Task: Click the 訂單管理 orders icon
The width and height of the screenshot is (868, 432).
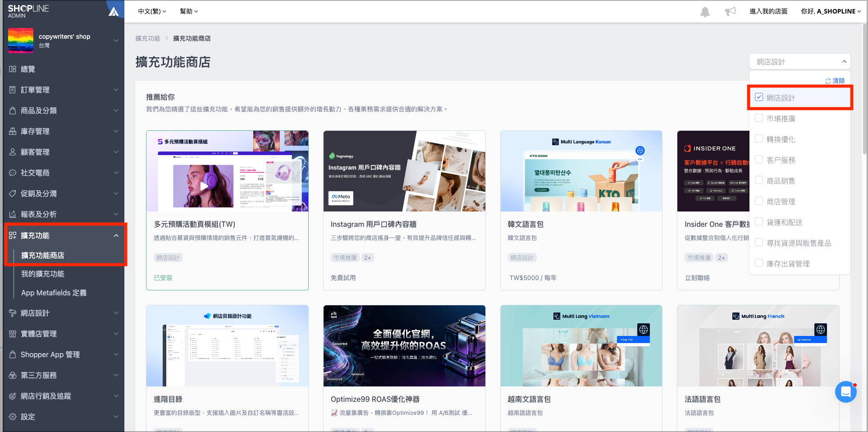Action: tap(13, 90)
